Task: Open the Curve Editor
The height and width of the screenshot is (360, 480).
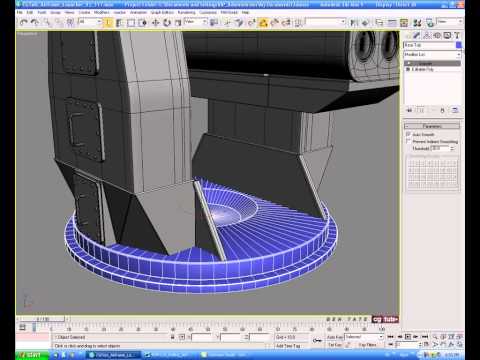Action: [392, 23]
